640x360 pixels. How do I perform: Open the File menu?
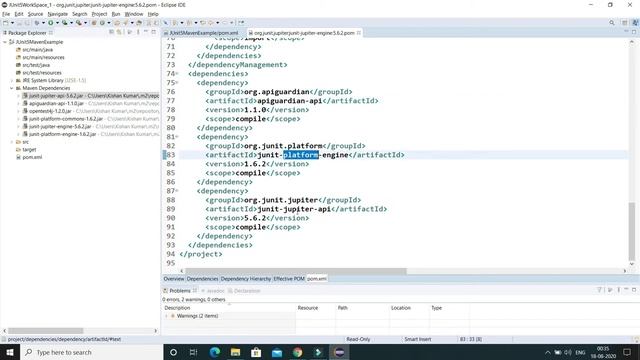point(6,14)
